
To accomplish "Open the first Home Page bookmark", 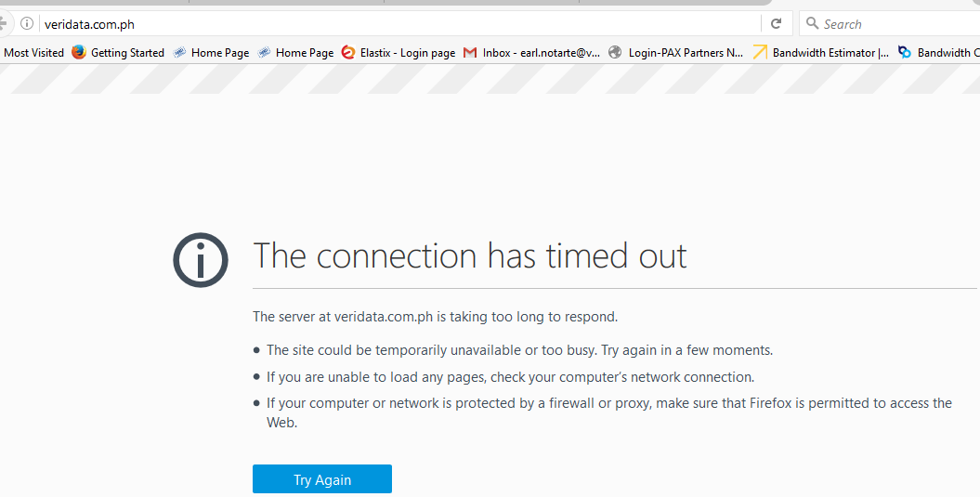I will 211,53.
